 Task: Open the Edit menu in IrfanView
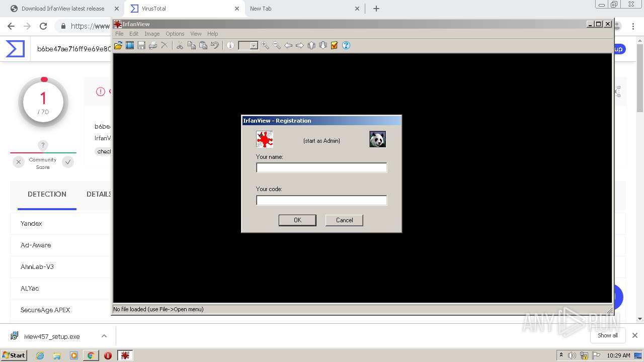(134, 34)
